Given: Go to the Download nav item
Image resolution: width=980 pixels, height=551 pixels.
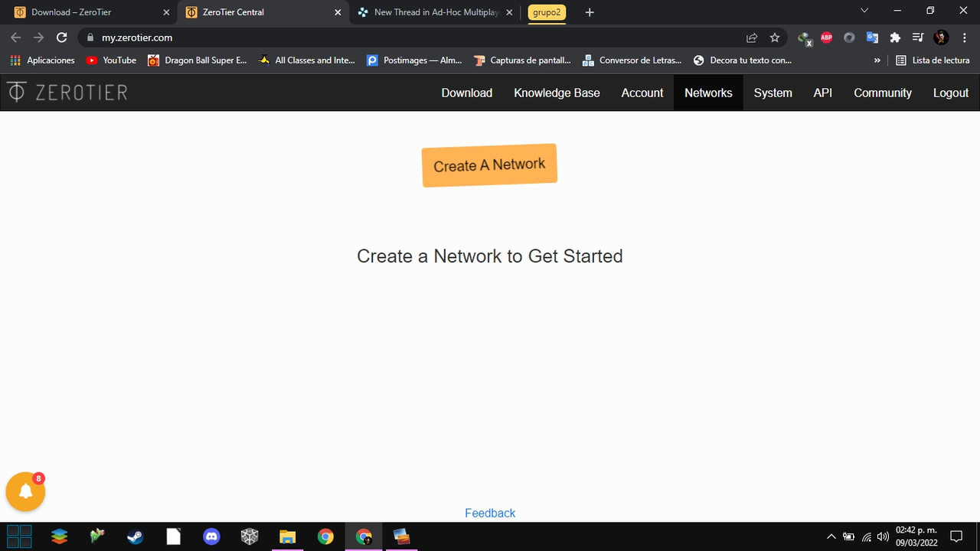Looking at the screenshot, I should [466, 93].
